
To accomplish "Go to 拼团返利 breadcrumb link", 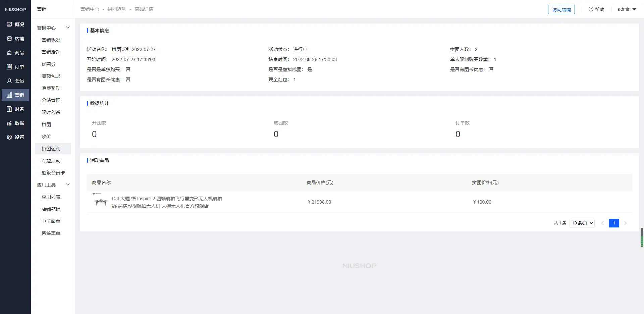I will 117,9.
